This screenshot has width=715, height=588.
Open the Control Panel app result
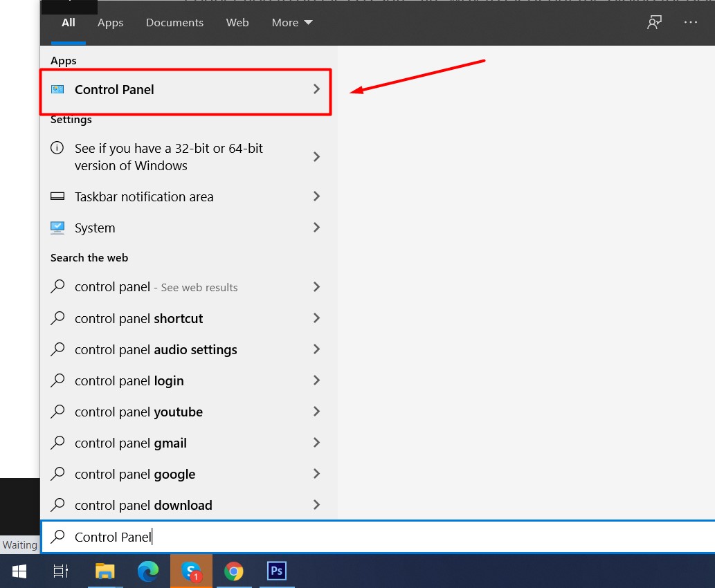114,90
